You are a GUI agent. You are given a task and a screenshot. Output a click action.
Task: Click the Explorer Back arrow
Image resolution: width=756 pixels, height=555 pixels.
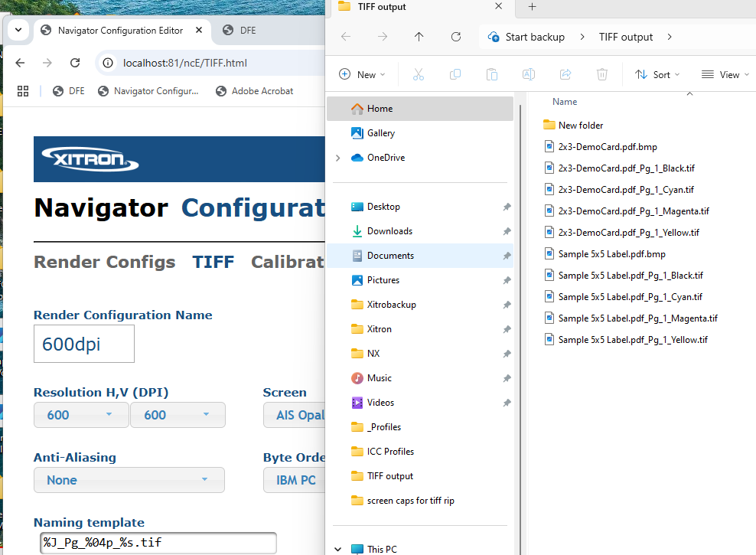click(x=346, y=37)
